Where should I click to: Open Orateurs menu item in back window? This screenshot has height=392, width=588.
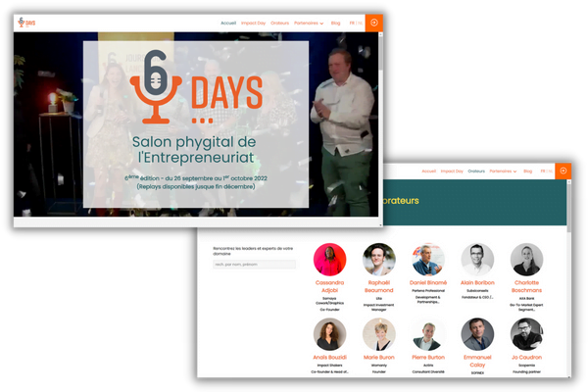476,171
